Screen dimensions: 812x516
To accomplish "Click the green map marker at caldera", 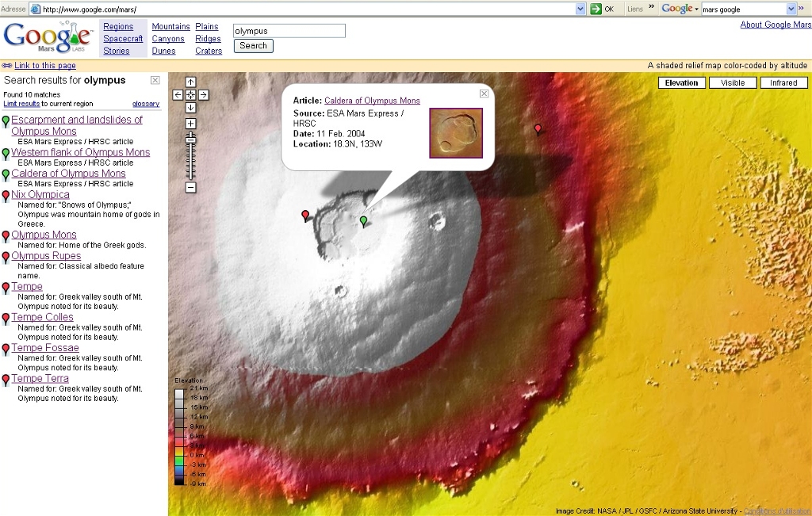I will click(x=363, y=221).
